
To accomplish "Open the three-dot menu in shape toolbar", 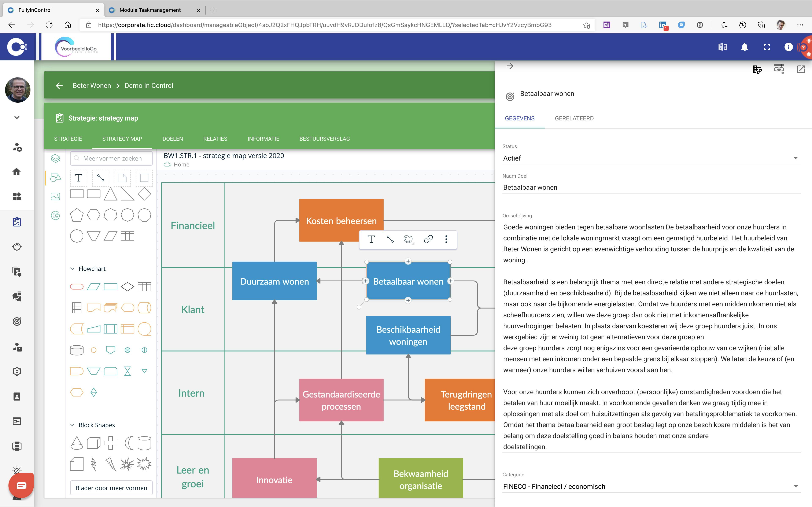I will tap(446, 239).
